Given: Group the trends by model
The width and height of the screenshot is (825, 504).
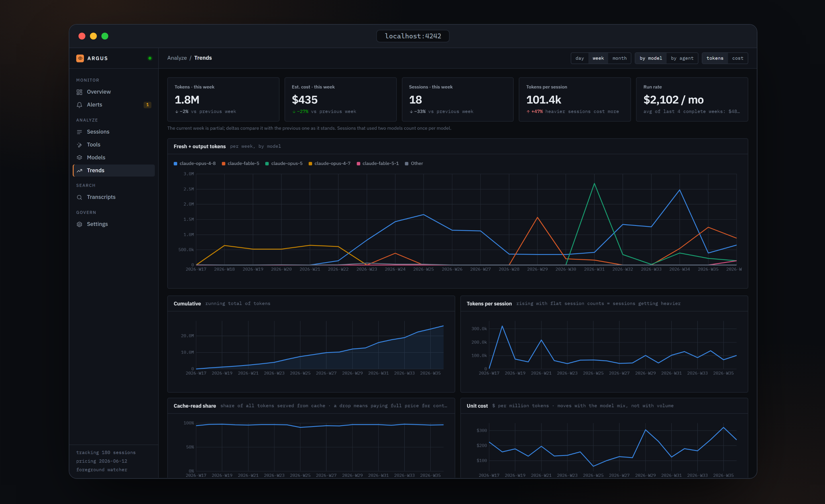Looking at the screenshot, I should 651,58.
